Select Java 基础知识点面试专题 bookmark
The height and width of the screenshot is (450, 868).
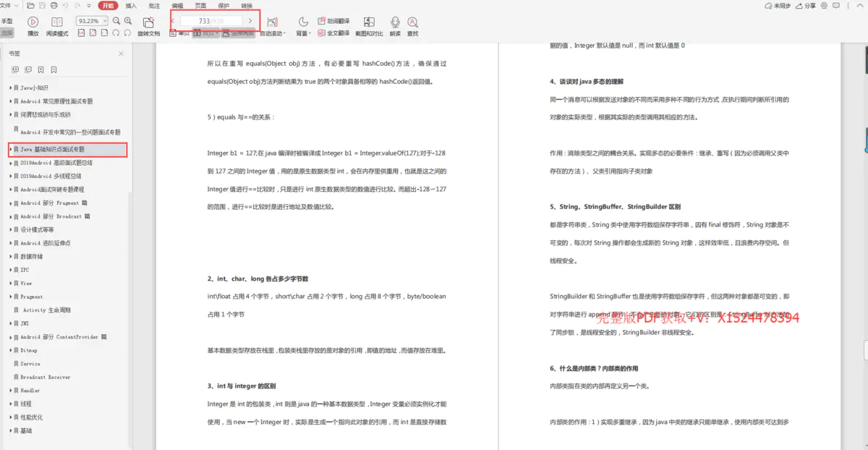(x=67, y=150)
